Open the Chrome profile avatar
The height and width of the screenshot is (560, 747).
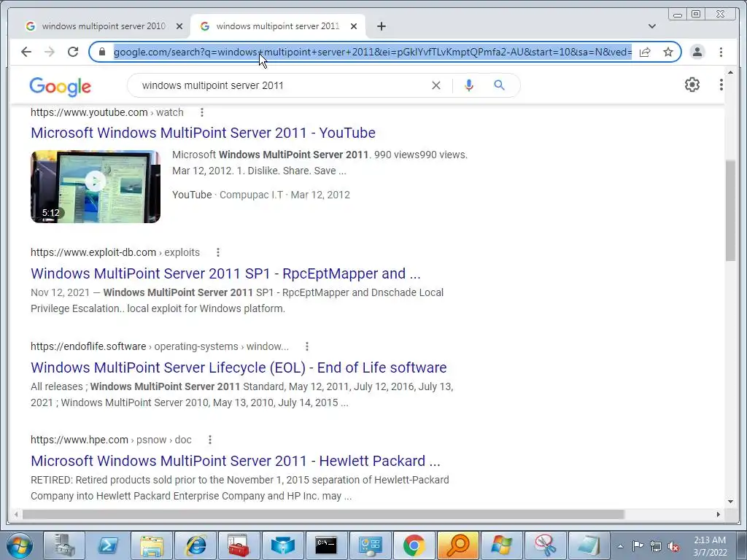697,52
